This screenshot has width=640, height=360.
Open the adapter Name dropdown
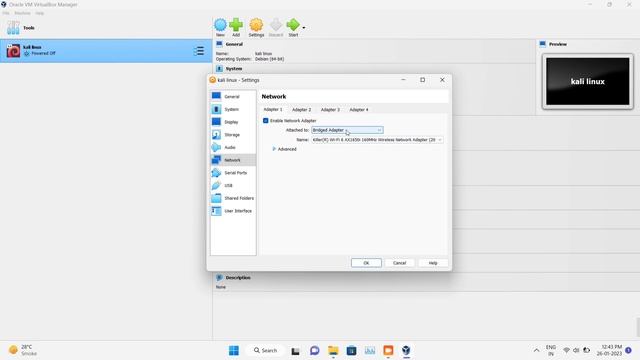coord(377,140)
